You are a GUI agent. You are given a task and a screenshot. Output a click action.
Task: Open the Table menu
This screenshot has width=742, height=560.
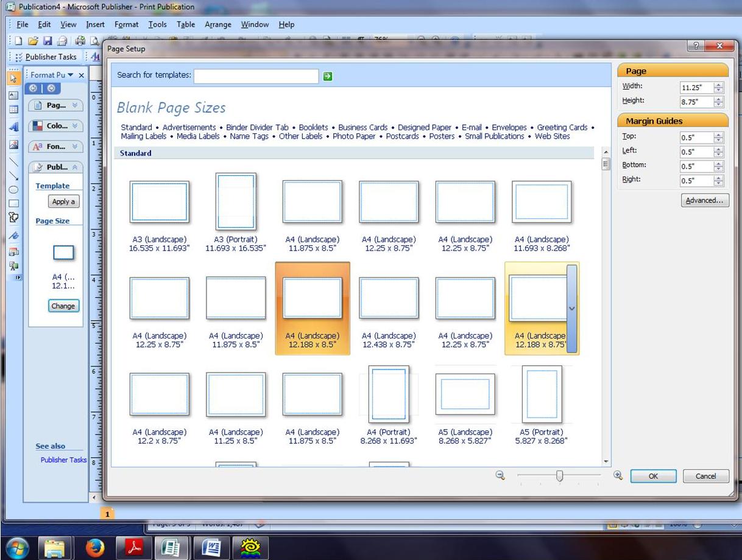click(x=186, y=24)
